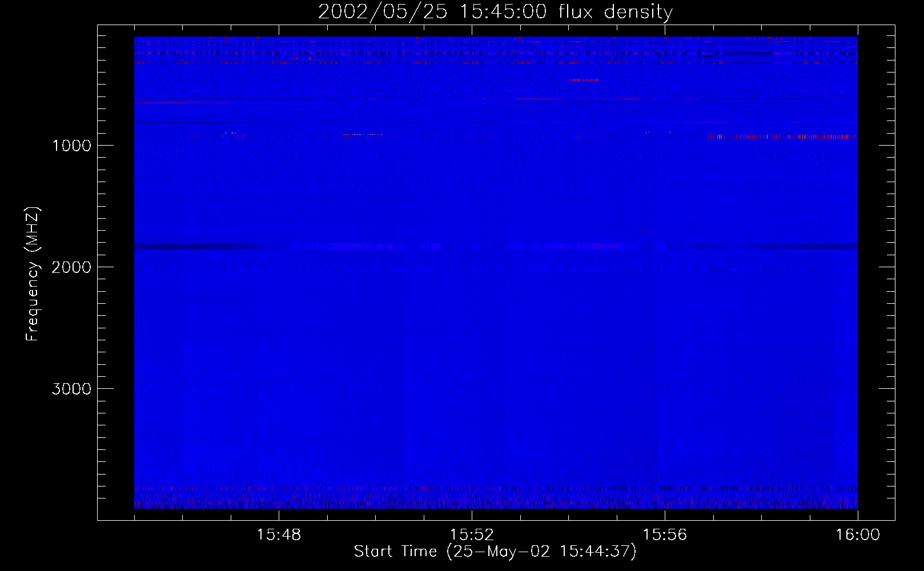The image size is (924, 571).
Task: Click the plot title '2002/05/25 15:45:00 flux density'
Action: click(x=495, y=12)
